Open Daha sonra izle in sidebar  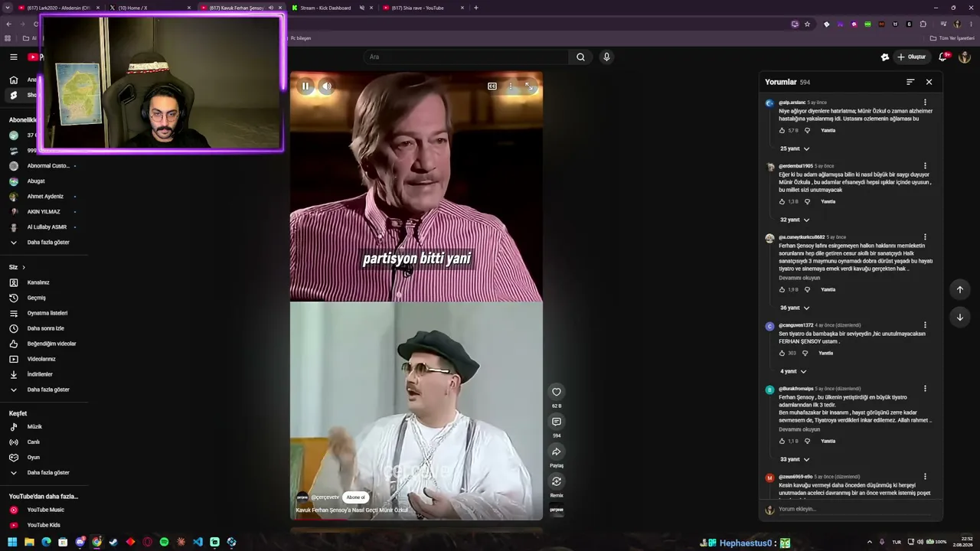tap(44, 328)
